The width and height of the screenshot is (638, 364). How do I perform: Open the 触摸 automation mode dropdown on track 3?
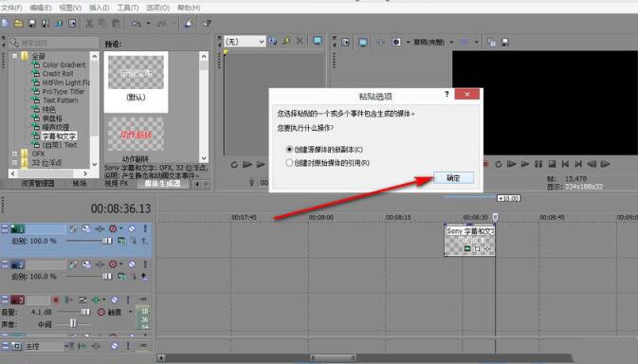[130, 312]
